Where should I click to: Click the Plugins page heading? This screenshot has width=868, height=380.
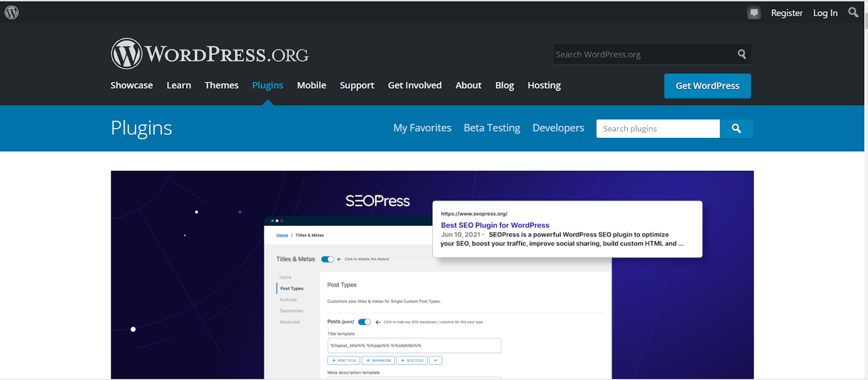[x=142, y=128]
